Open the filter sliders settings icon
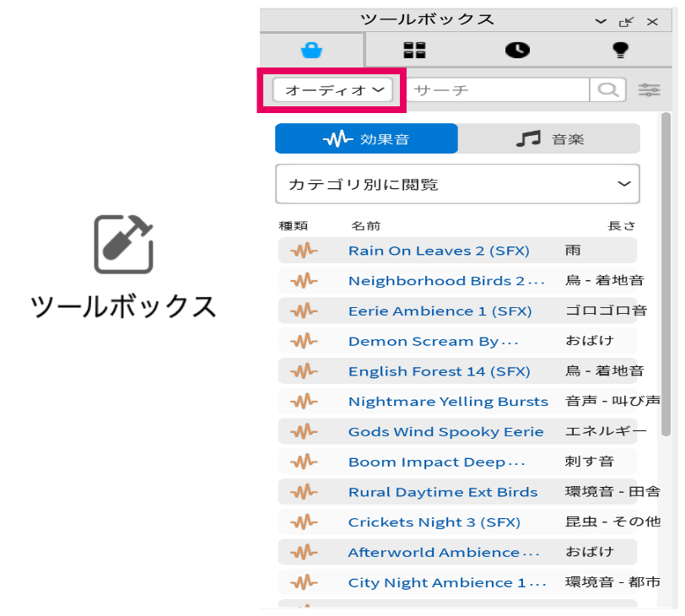Screen dimensions: 685x616 point(650,89)
